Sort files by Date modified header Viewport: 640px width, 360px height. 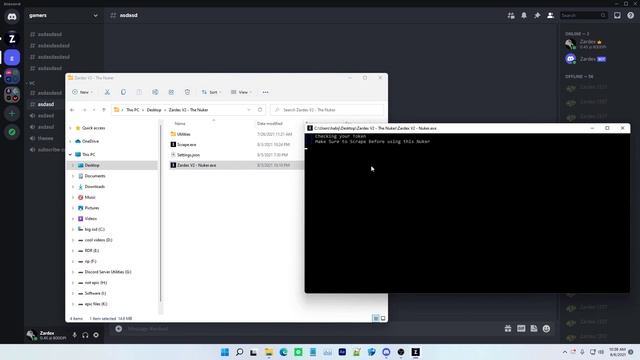point(270,123)
